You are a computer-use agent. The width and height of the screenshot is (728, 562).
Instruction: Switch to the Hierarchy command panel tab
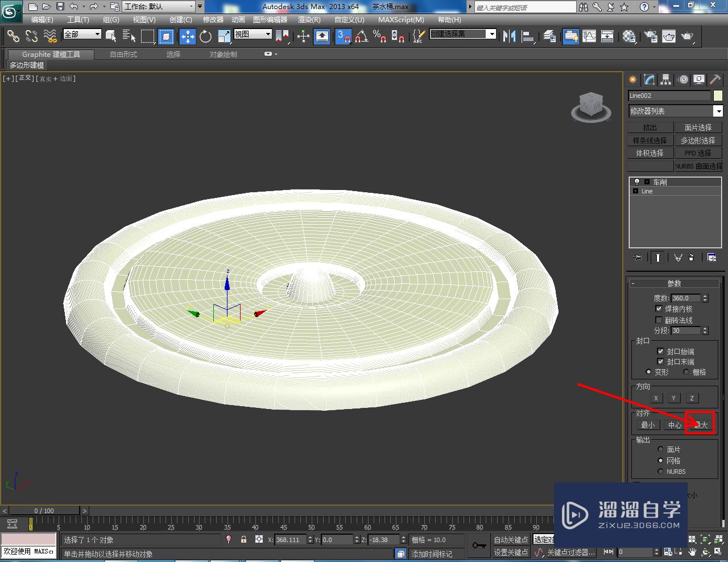[x=665, y=80]
